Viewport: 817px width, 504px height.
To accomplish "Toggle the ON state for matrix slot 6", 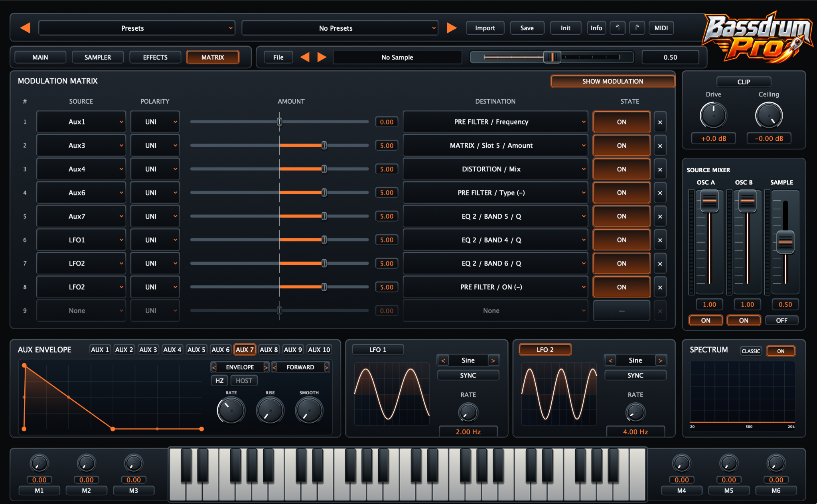I will pos(622,240).
